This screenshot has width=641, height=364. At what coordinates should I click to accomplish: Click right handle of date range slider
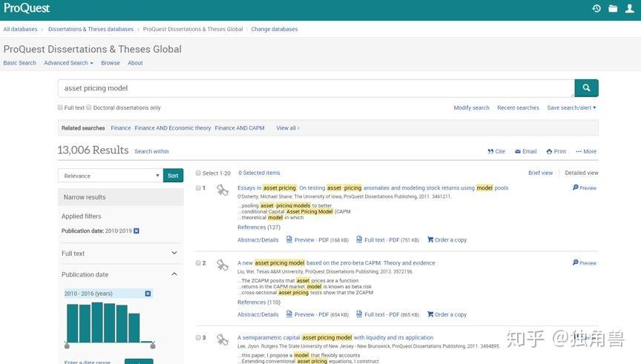tap(153, 346)
